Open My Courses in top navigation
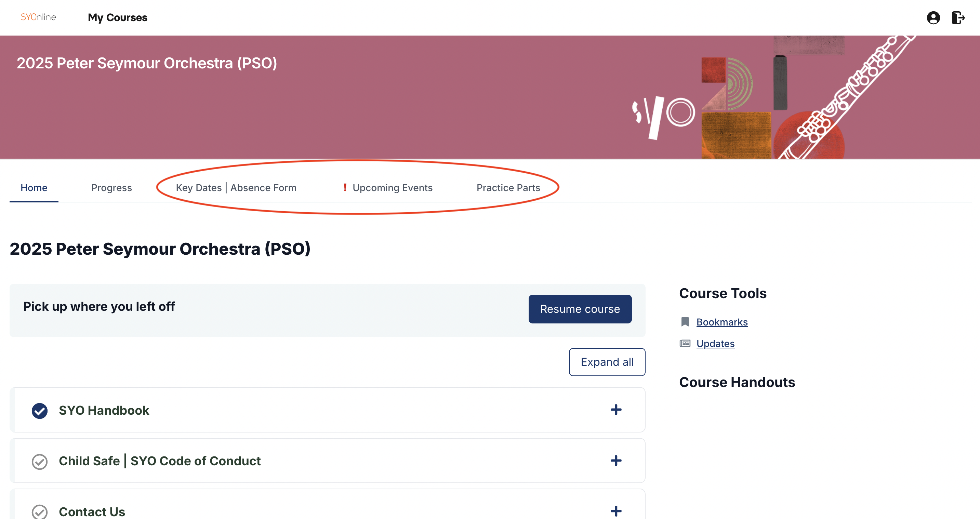980x519 pixels. tap(117, 17)
